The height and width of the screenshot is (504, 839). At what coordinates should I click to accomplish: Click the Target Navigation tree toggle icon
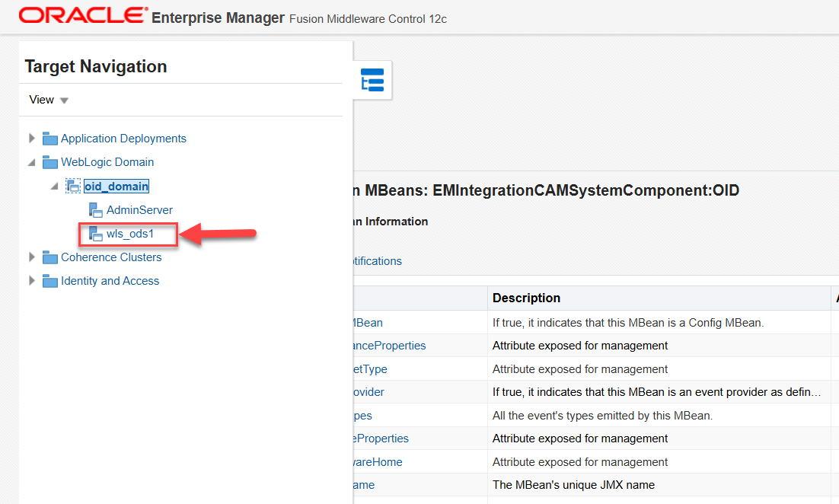[372, 80]
